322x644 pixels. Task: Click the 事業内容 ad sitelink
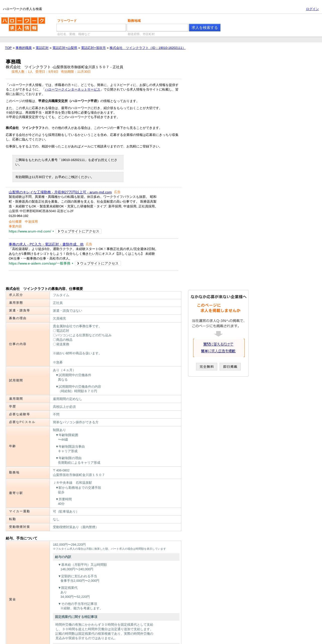(15, 226)
